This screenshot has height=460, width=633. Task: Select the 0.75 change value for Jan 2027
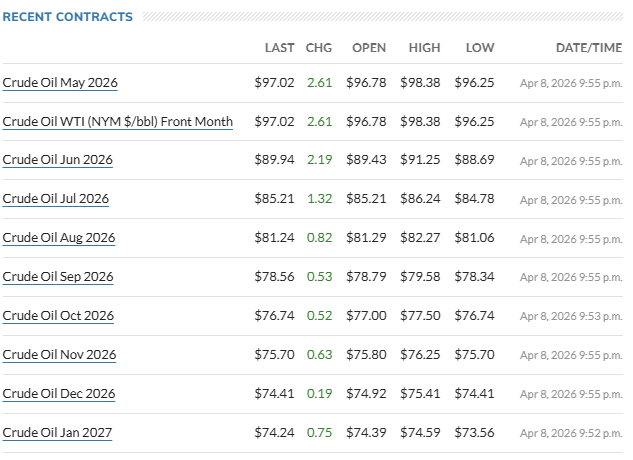319,433
